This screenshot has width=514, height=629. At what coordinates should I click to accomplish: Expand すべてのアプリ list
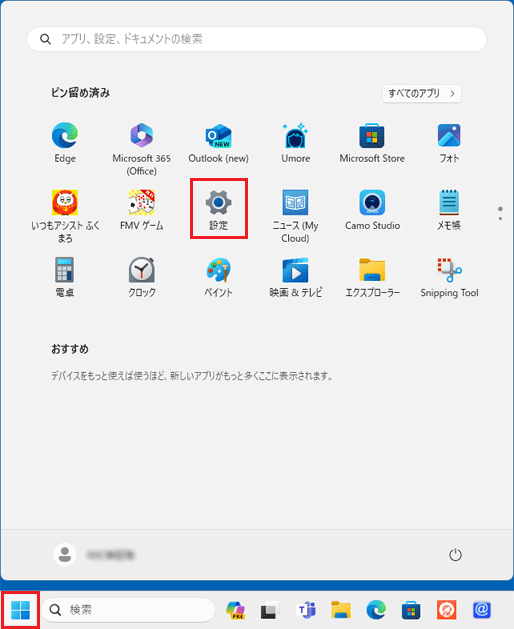[422, 93]
